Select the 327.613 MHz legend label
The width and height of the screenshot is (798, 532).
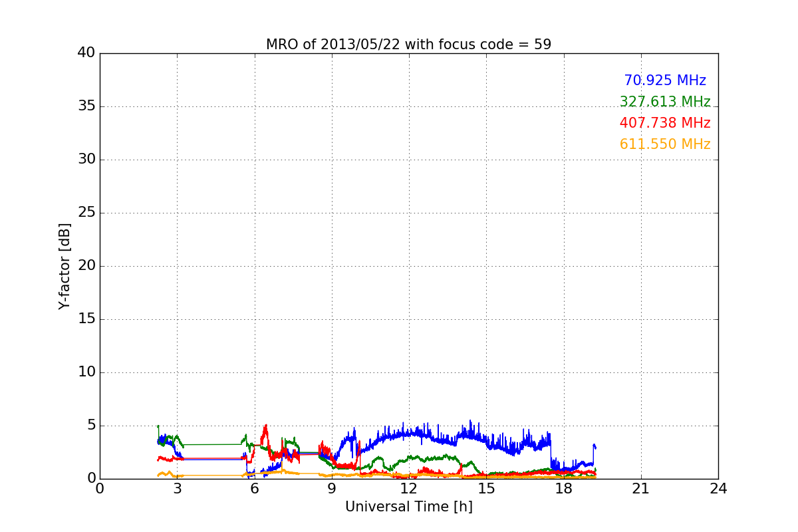(x=665, y=102)
